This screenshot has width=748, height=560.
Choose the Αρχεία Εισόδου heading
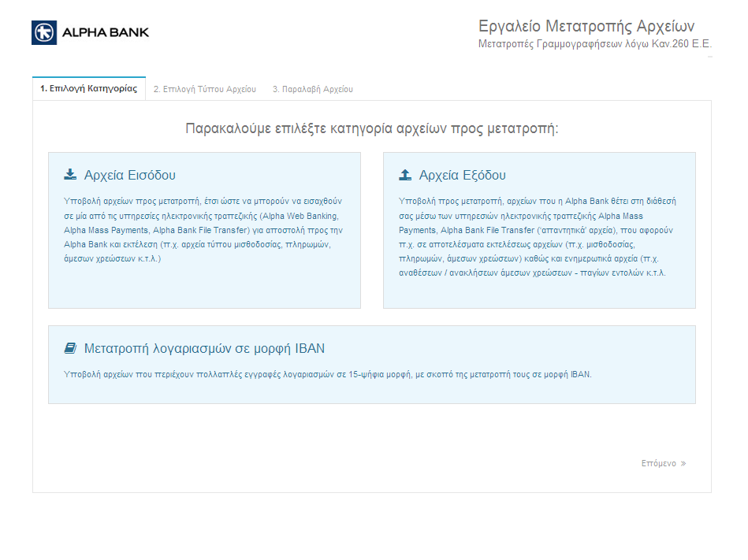(x=130, y=176)
